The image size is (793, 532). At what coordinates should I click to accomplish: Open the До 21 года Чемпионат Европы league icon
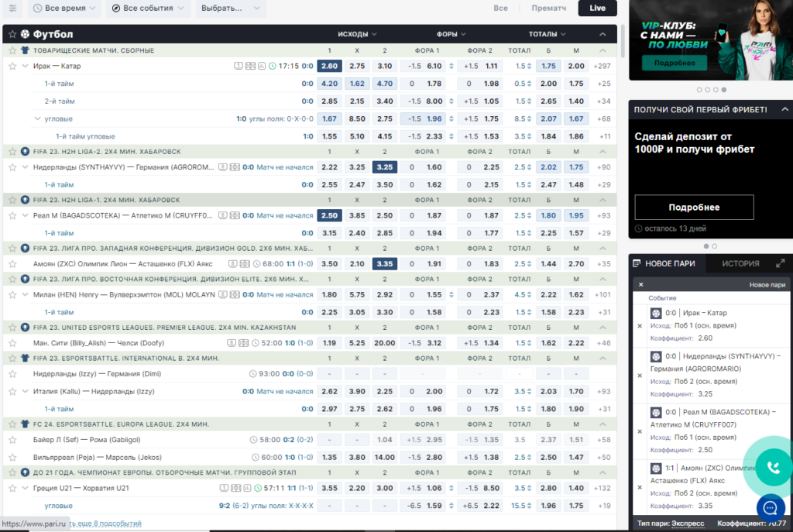coord(25,472)
